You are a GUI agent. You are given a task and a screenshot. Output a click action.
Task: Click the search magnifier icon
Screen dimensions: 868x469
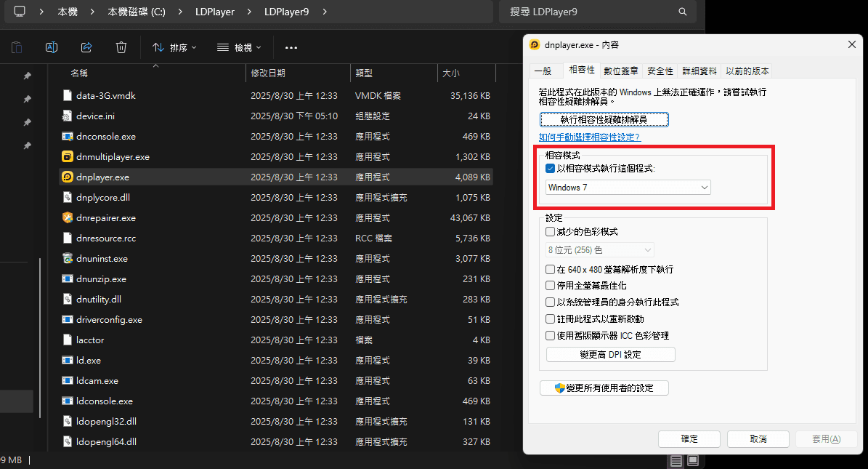coord(682,12)
